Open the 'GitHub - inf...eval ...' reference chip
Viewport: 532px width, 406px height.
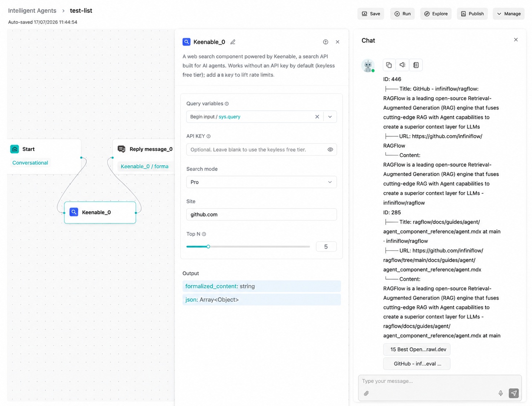(x=417, y=364)
